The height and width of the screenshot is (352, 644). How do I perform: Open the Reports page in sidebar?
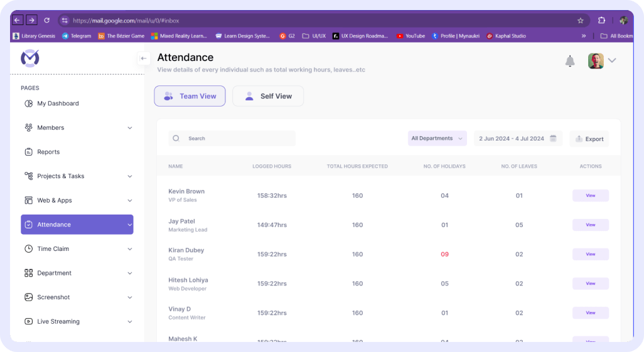[48, 152]
